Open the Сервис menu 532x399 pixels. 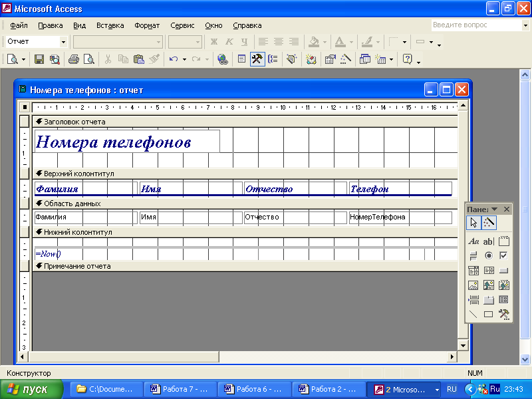pos(182,25)
